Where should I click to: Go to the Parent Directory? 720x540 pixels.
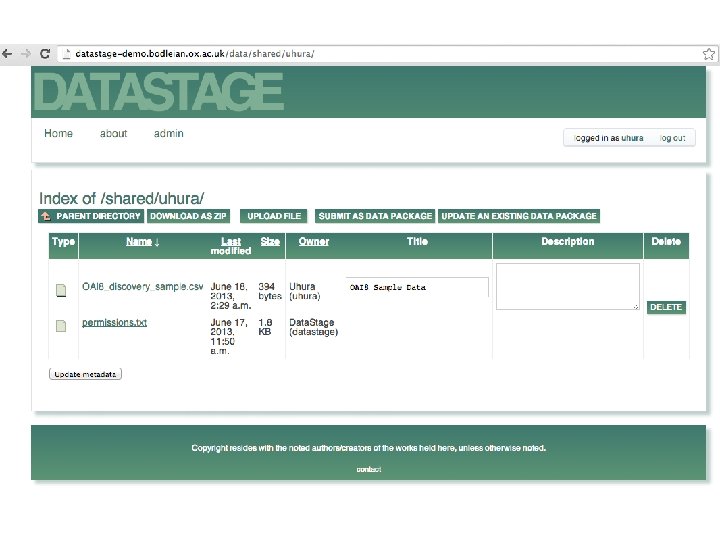[91, 216]
